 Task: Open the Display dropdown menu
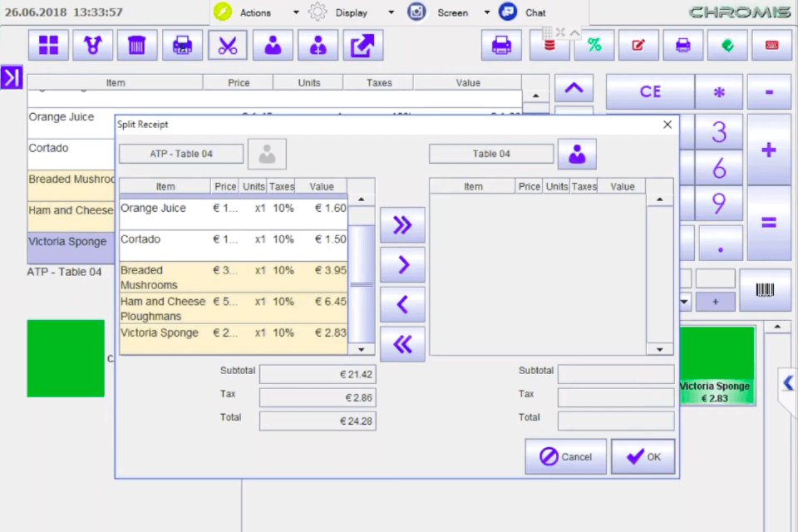click(351, 12)
